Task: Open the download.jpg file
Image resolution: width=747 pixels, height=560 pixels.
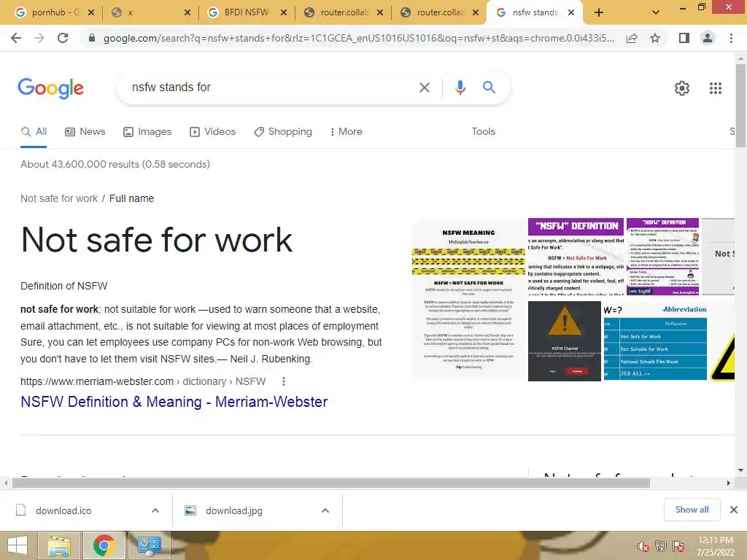Action: tap(234, 510)
